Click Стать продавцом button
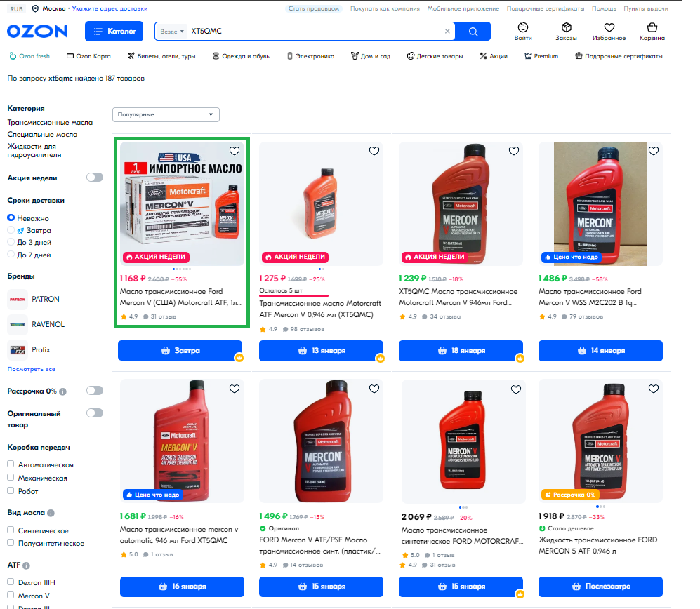This screenshot has width=700, height=609. tap(313, 8)
